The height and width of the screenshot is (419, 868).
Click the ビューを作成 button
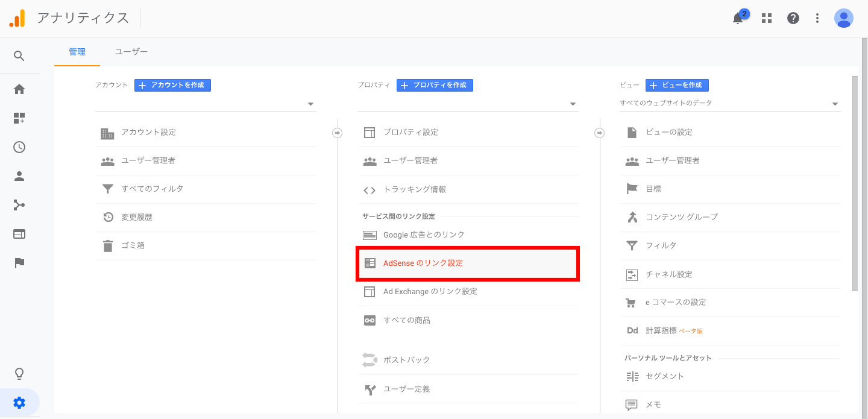pos(677,86)
